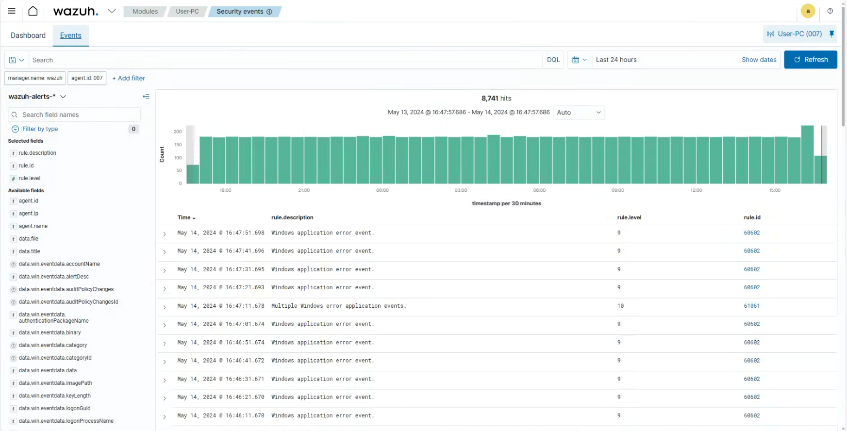Open rule id 60602 in the 16:47:51.698 row
The width and height of the screenshot is (847, 431).
coord(751,233)
